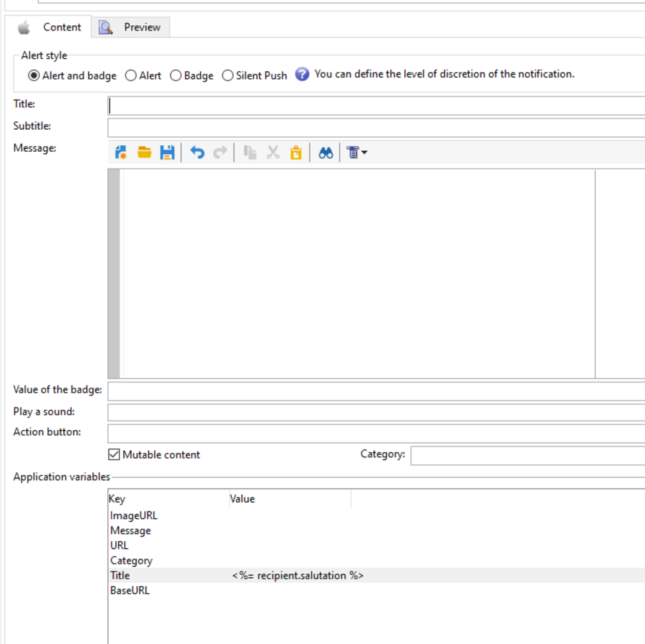Click into the Subtitle input field
This screenshot has width=645, height=644.
[x=376, y=127]
